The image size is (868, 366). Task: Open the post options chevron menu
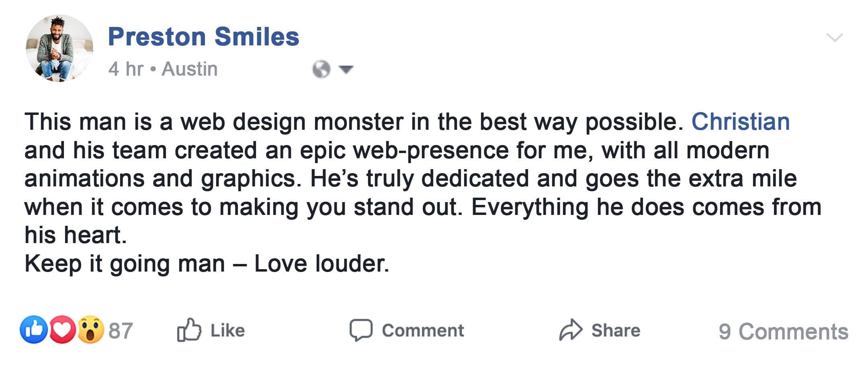tap(834, 38)
